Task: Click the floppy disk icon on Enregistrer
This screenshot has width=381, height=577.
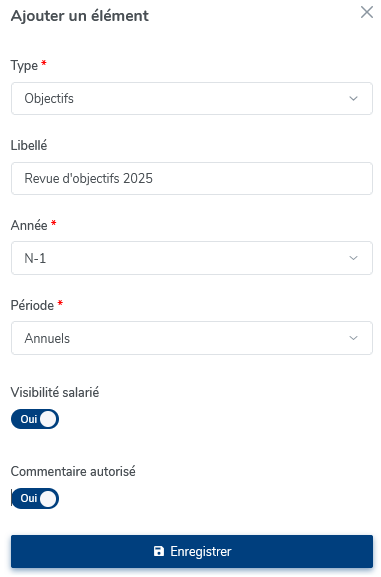Action: click(x=159, y=551)
